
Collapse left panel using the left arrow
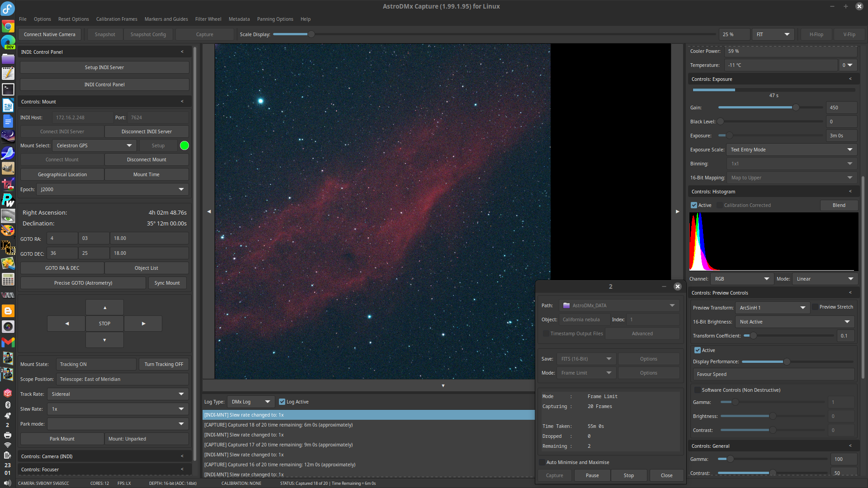tap(209, 211)
